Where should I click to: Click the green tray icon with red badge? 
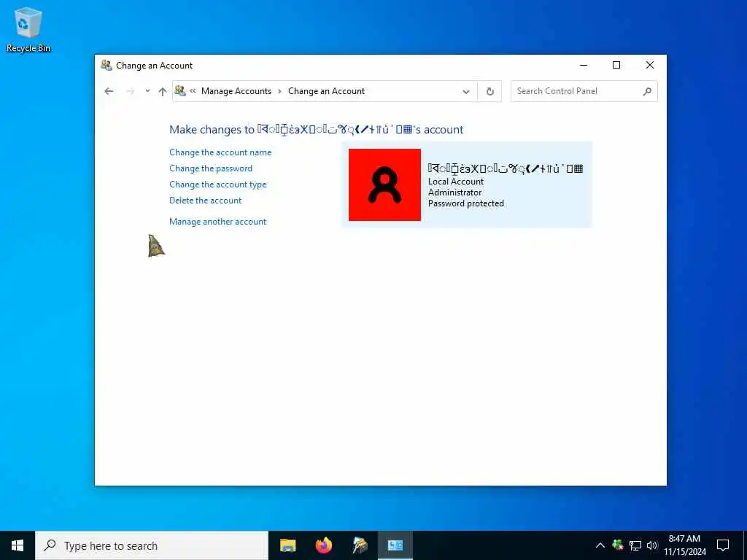(618, 545)
